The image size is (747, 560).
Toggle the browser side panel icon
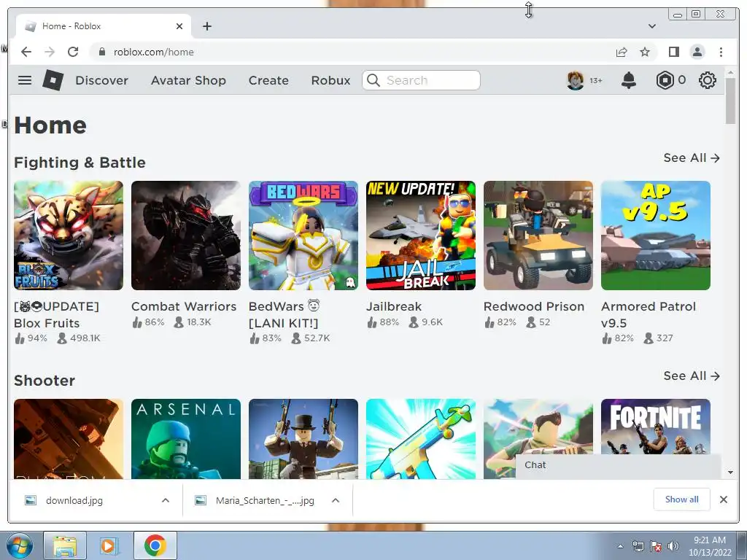[673, 52]
